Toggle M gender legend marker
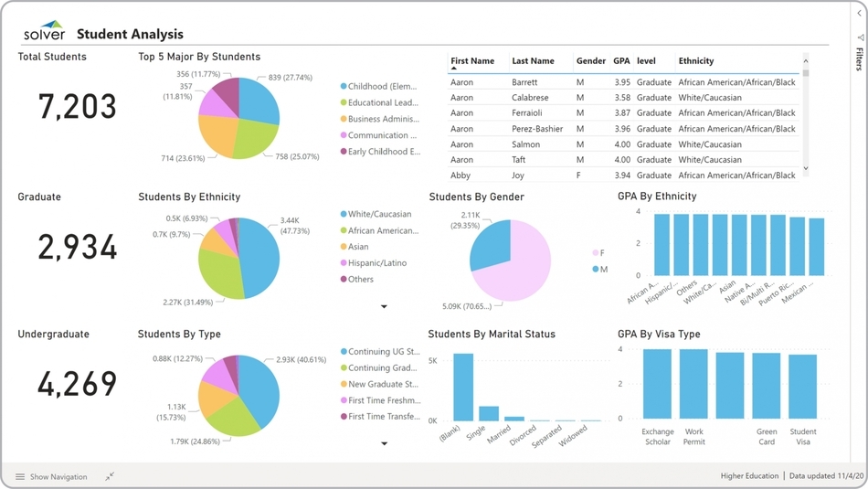The height and width of the screenshot is (489, 868). coord(596,270)
